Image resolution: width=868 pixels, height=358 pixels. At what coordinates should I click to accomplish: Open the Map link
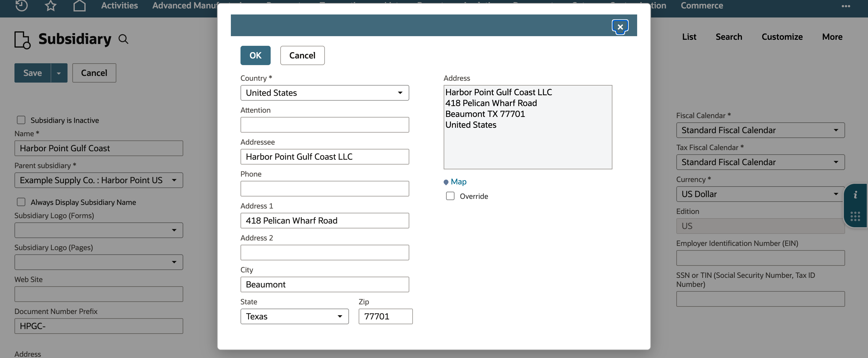tap(459, 182)
